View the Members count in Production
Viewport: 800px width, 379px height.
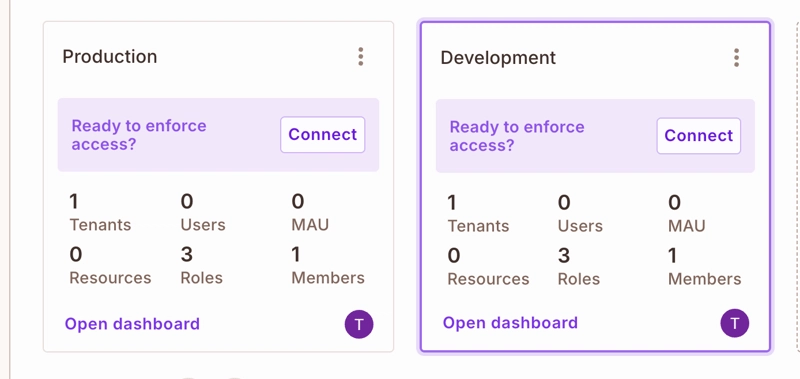pyautogui.click(x=328, y=265)
